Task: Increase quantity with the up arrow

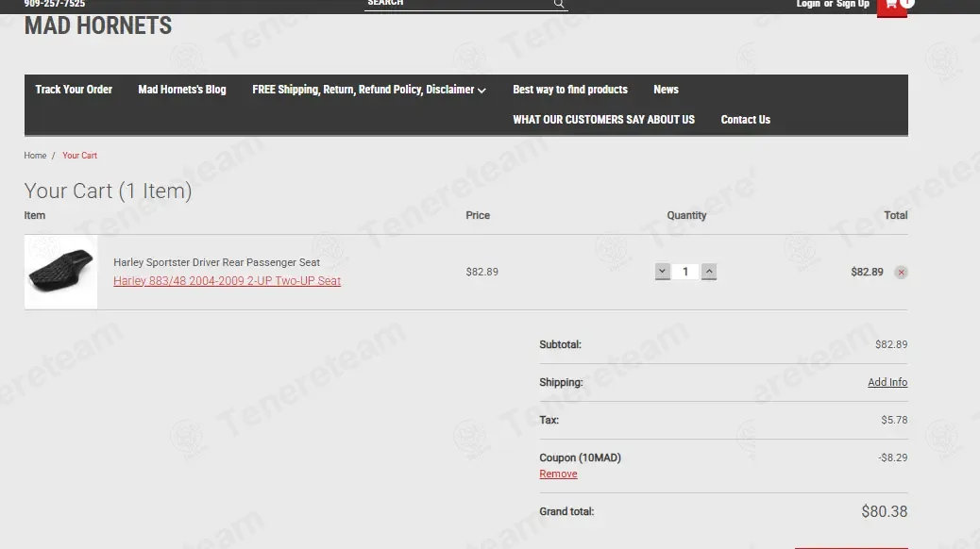Action: click(709, 272)
